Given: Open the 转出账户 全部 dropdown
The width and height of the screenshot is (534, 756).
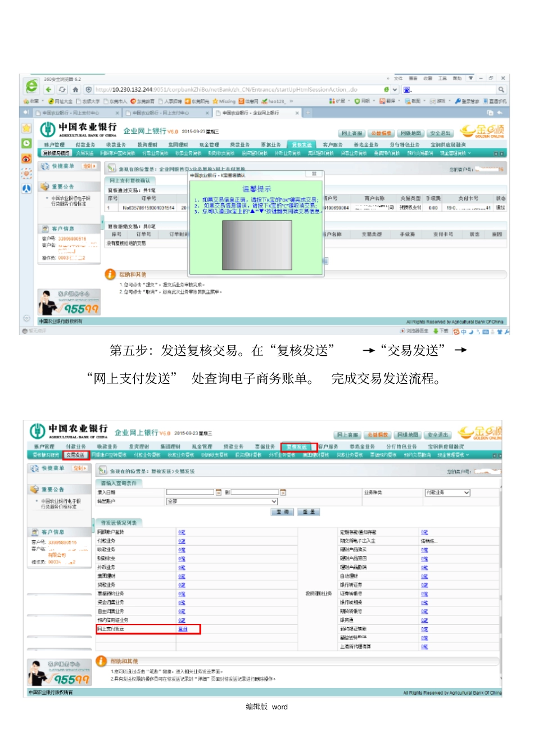Looking at the screenshot, I should tap(222, 501).
